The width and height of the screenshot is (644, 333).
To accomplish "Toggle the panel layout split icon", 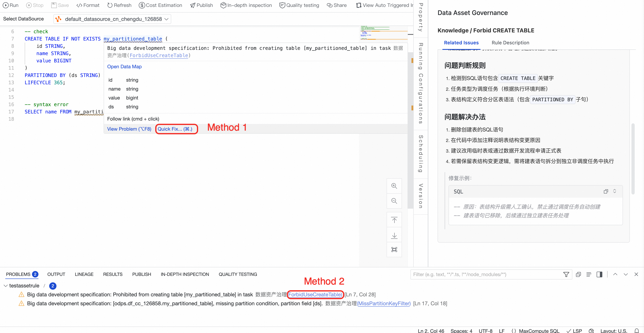I will (x=599, y=274).
